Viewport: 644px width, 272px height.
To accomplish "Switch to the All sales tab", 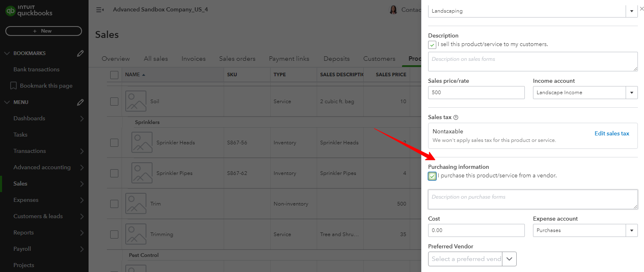I will click(156, 59).
